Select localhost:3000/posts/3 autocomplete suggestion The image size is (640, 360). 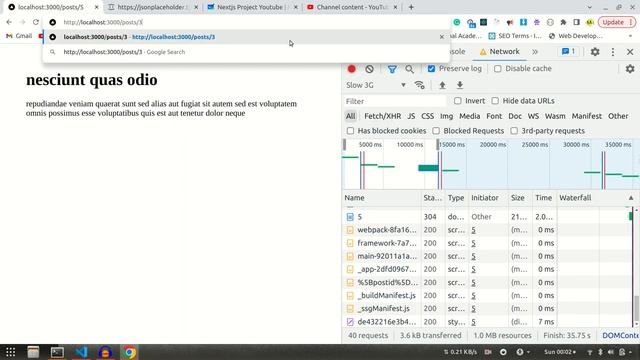coord(247,37)
